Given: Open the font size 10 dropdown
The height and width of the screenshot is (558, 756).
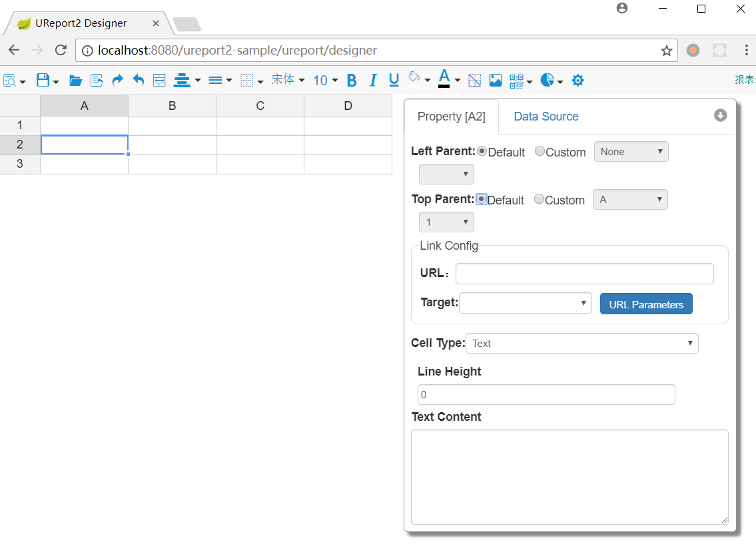Looking at the screenshot, I should [x=325, y=81].
